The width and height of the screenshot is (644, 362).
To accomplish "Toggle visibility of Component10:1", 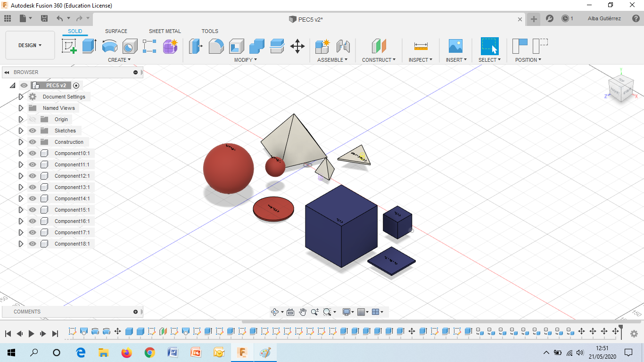I will click(33, 153).
